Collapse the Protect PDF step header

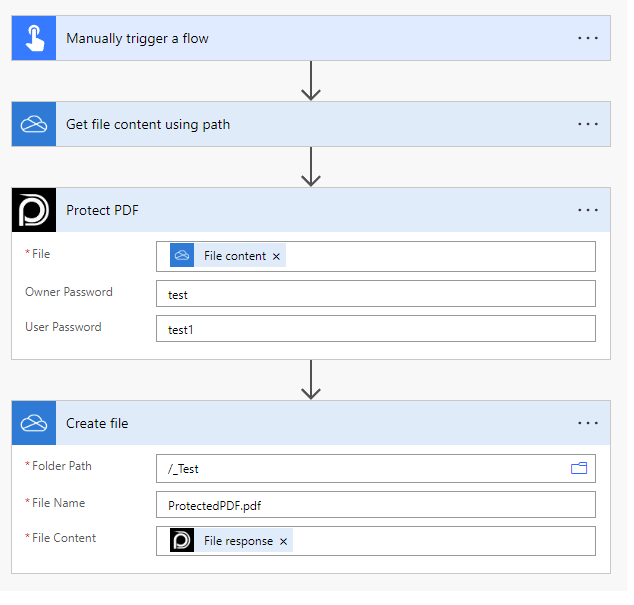click(300, 210)
